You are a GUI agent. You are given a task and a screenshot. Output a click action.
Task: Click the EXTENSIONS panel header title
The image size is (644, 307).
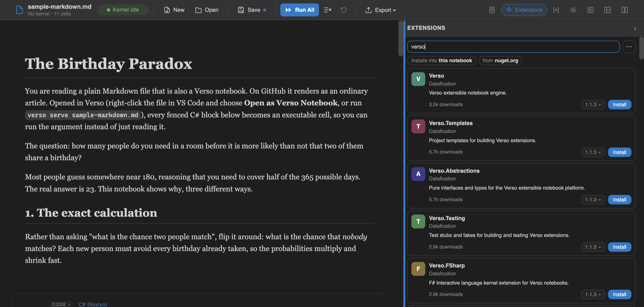(x=426, y=28)
